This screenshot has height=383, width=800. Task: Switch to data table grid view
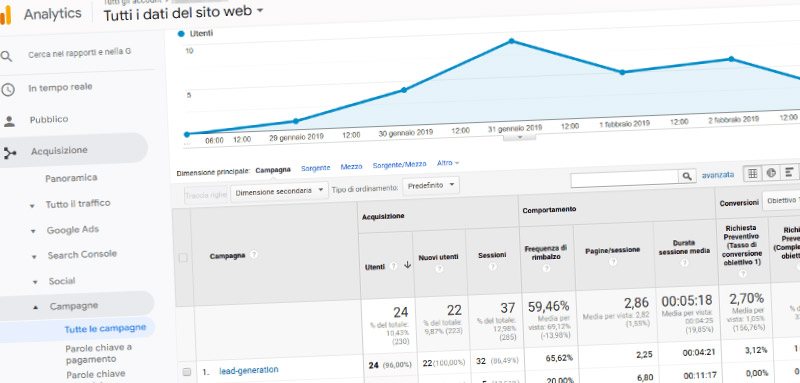click(x=752, y=173)
